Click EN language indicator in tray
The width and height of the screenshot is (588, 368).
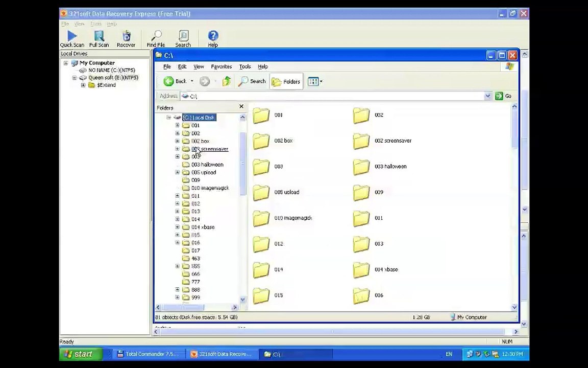coord(449,354)
